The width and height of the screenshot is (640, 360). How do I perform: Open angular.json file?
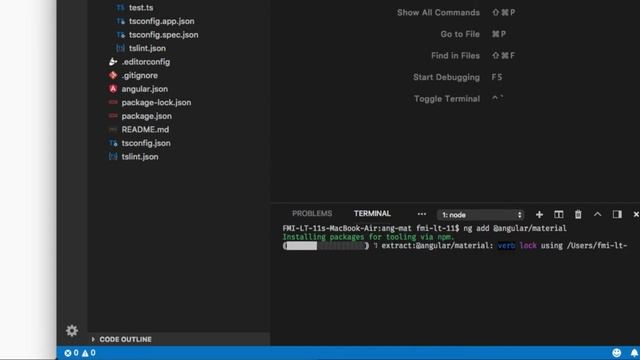click(144, 89)
